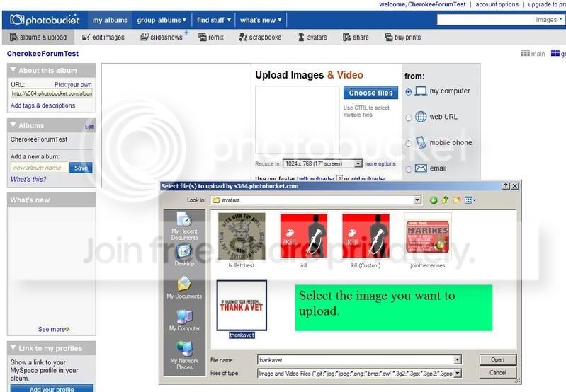Click the 'new album name' input field
Viewport: 566px width, 392px height.
40,168
